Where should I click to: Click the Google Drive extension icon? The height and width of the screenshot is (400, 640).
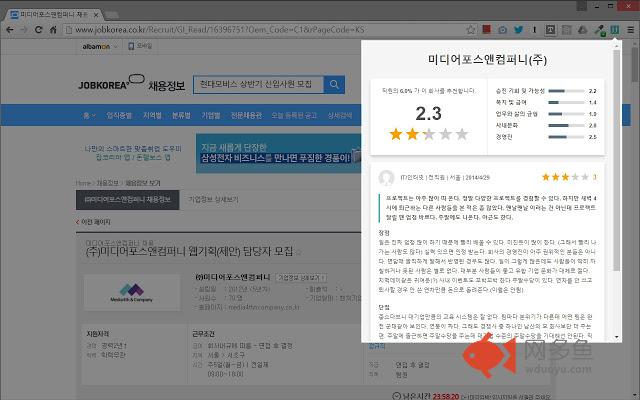582,30
